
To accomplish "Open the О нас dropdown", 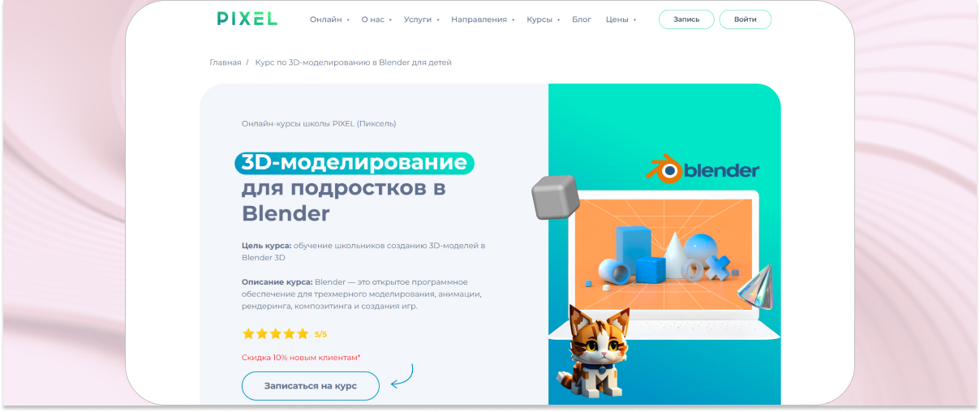I will tap(376, 19).
